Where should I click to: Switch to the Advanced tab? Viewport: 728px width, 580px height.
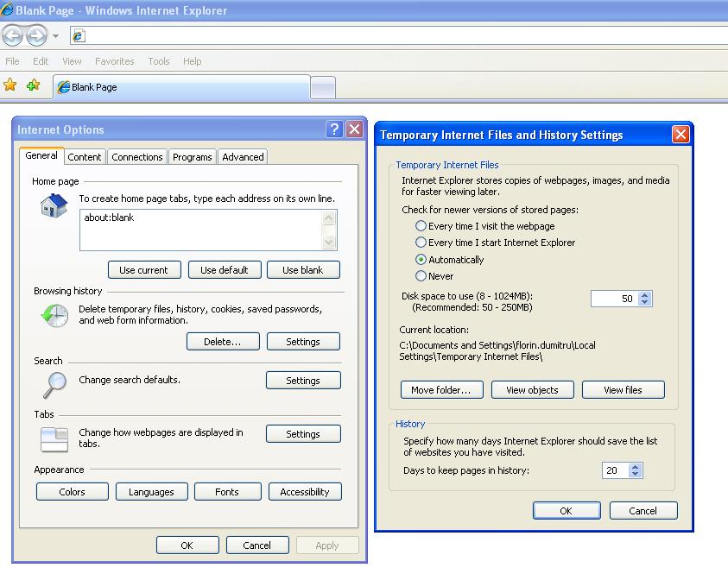click(243, 157)
